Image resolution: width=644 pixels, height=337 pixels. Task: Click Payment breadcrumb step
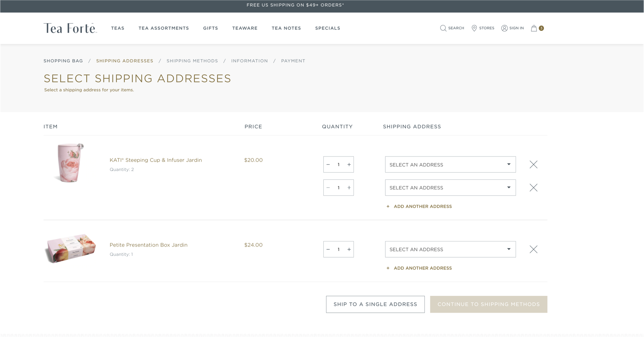293,61
